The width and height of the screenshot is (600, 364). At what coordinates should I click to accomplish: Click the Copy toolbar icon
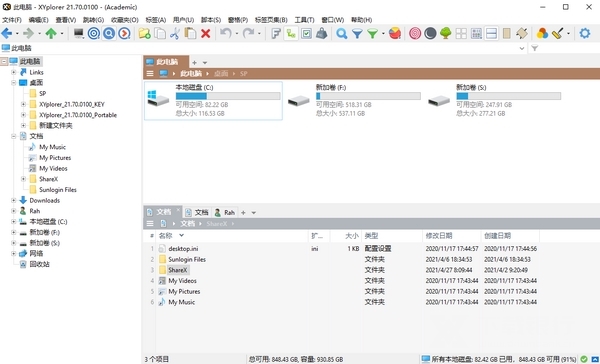(x=160, y=34)
